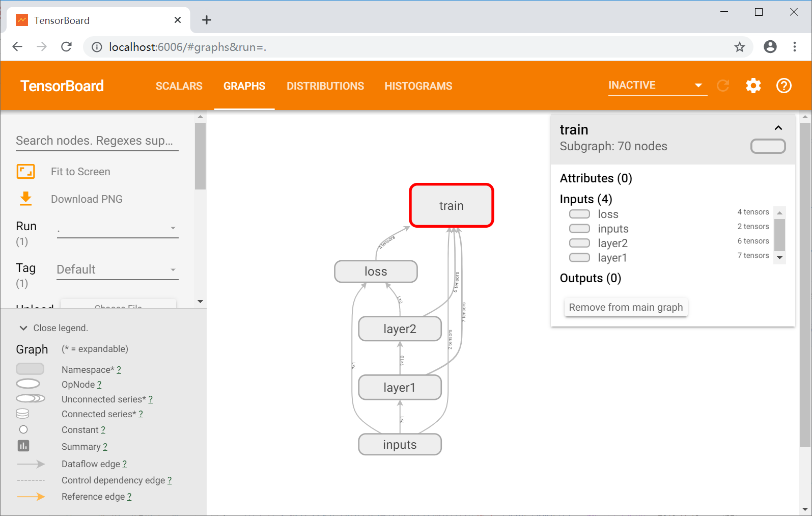The width and height of the screenshot is (812, 516).
Task: Click the inputs node icon in info panel
Action: (x=579, y=228)
